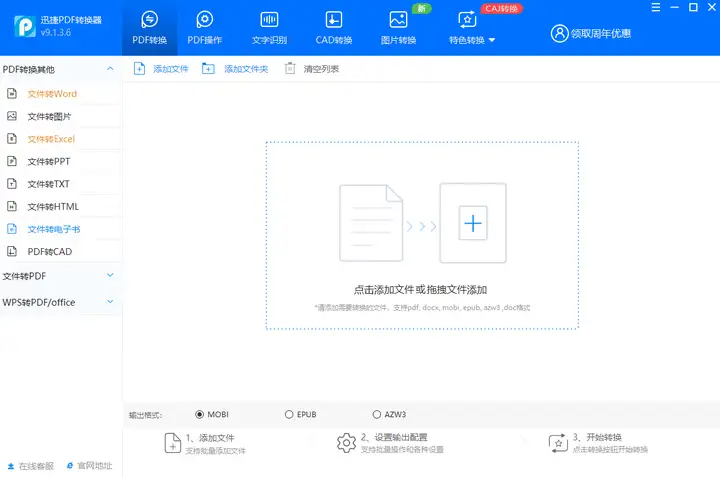Open the PDF操作 toolbar icon
Screen dimensions: 720x478
click(205, 20)
